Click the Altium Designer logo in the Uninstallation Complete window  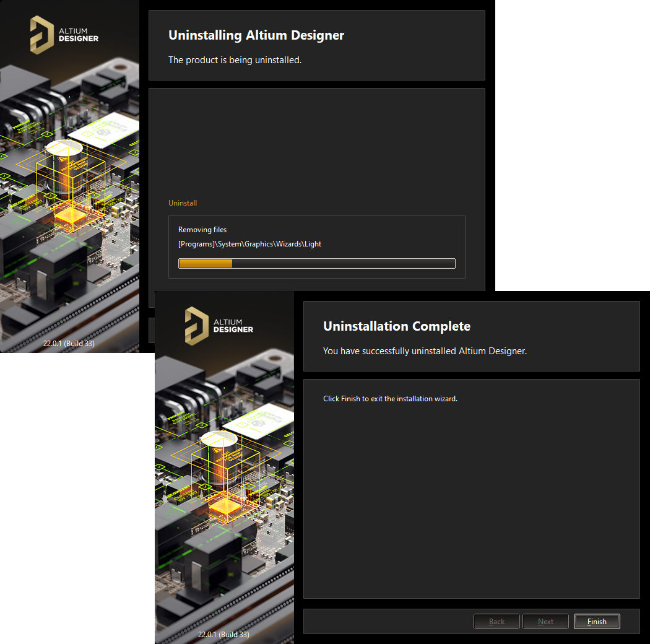click(219, 326)
